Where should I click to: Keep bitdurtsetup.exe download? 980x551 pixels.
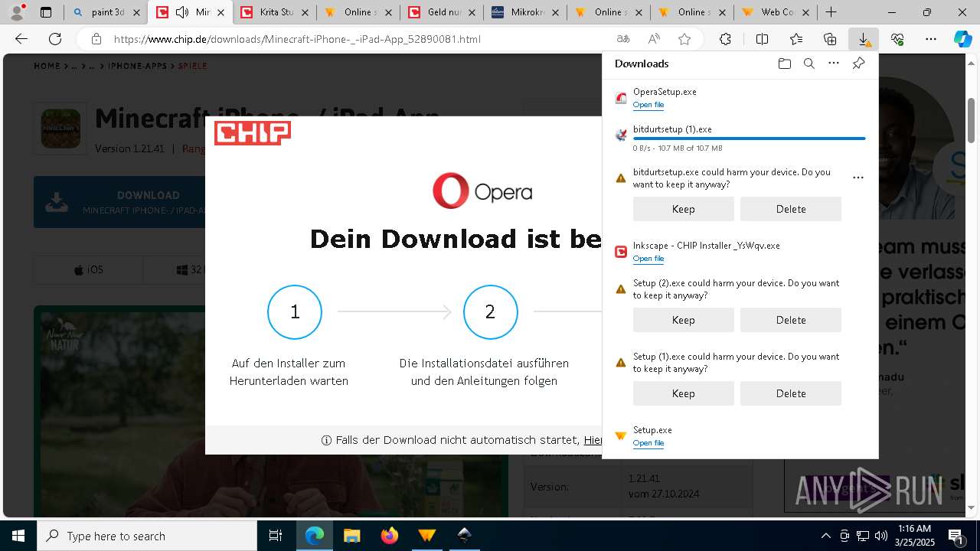pos(684,209)
